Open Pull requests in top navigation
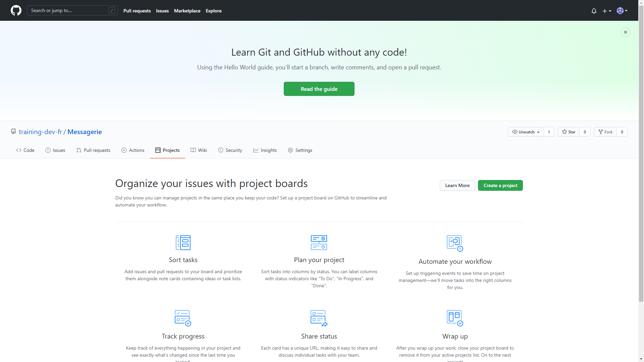Viewport: 644px width, 362px height. [137, 11]
